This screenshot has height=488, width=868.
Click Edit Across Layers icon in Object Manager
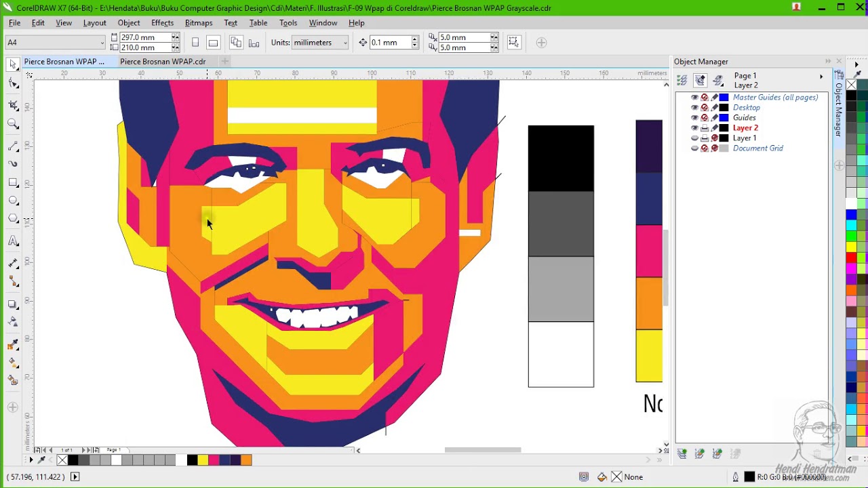point(701,81)
